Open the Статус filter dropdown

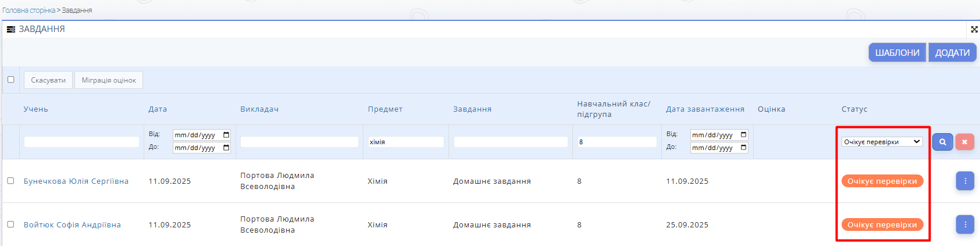tap(882, 142)
